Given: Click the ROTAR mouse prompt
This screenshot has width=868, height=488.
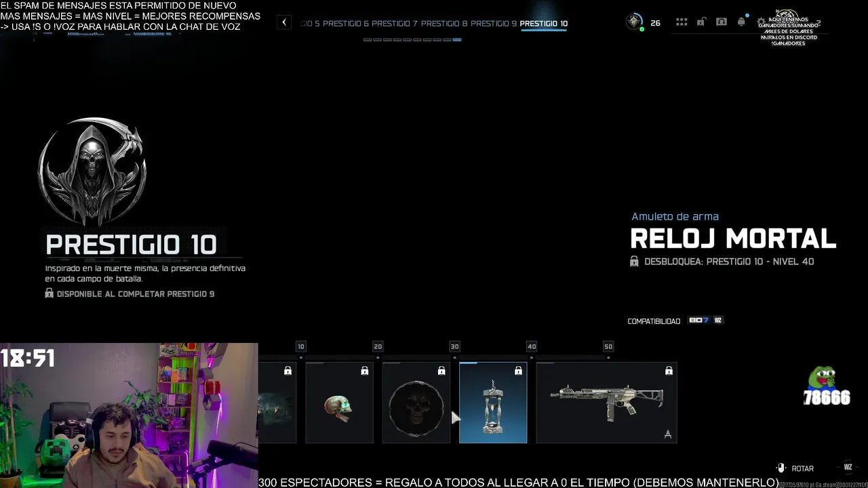Looking at the screenshot, I should [x=795, y=468].
